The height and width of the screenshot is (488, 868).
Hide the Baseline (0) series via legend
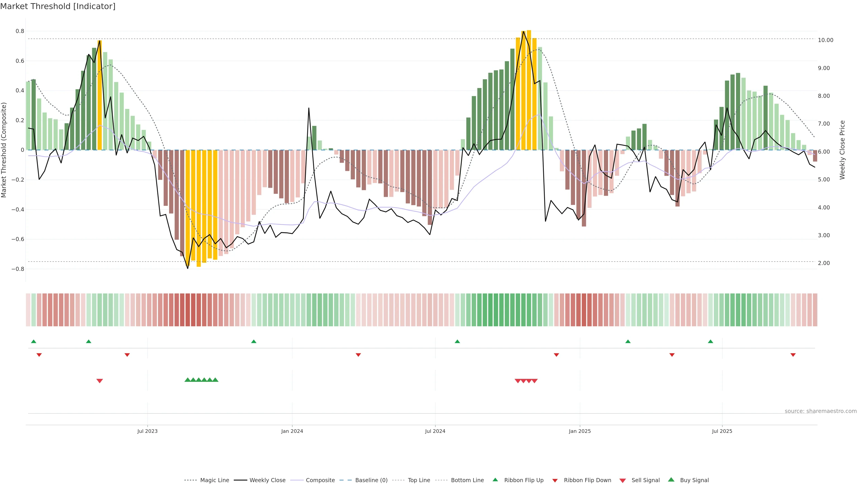pos(371,480)
